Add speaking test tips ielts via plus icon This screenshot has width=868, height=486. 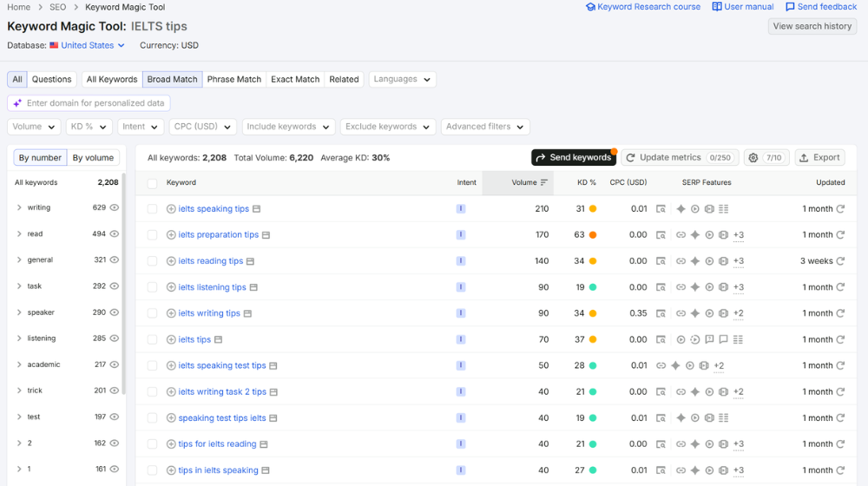171,418
